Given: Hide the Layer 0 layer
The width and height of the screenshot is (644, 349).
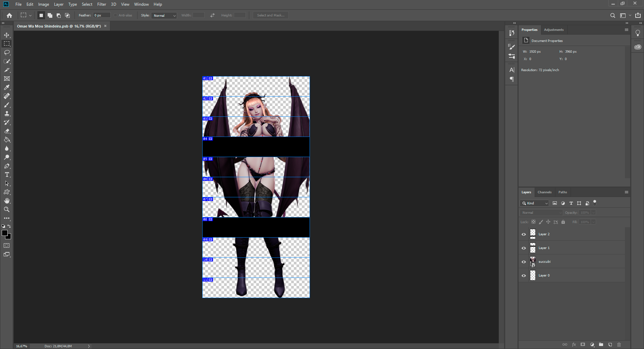Looking at the screenshot, I should coord(524,276).
